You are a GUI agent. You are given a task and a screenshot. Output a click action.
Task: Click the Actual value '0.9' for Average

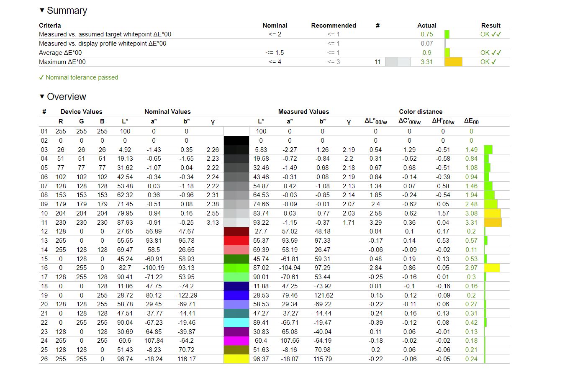(x=427, y=53)
